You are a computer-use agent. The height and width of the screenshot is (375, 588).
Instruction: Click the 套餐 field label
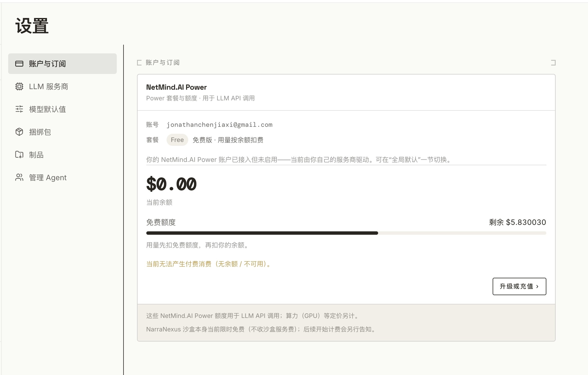tap(152, 140)
